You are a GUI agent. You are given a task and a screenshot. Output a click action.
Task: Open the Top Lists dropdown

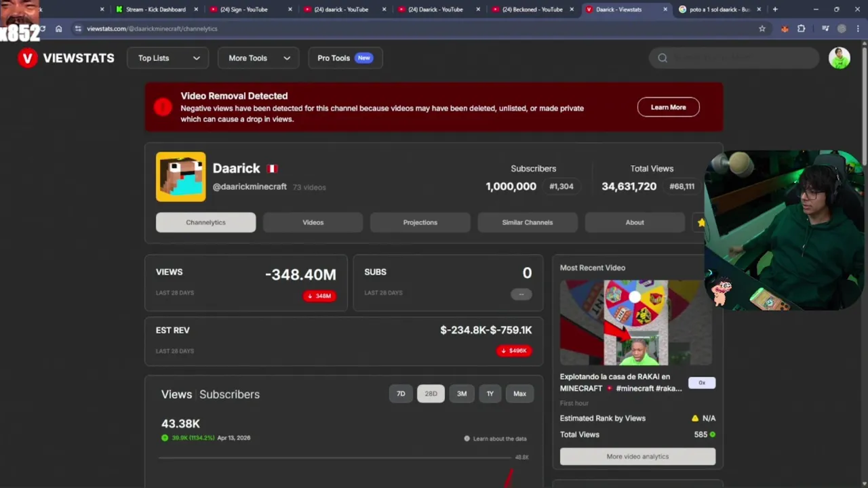point(168,58)
